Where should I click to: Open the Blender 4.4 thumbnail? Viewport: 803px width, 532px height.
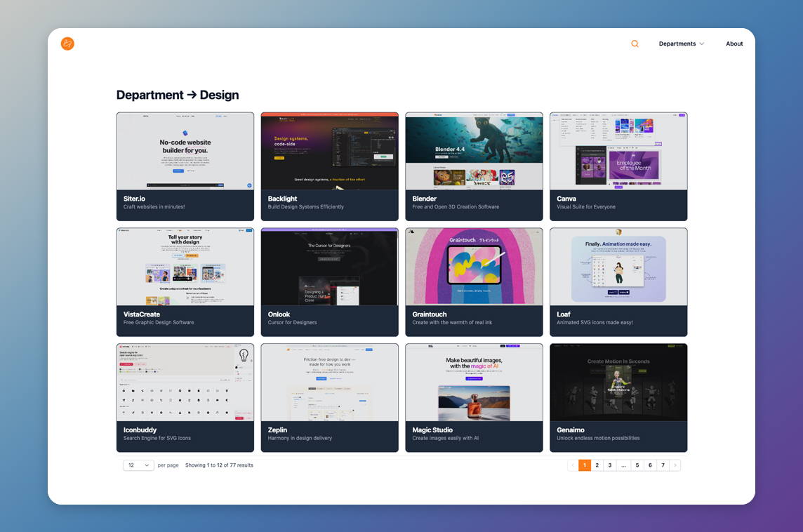click(474, 151)
